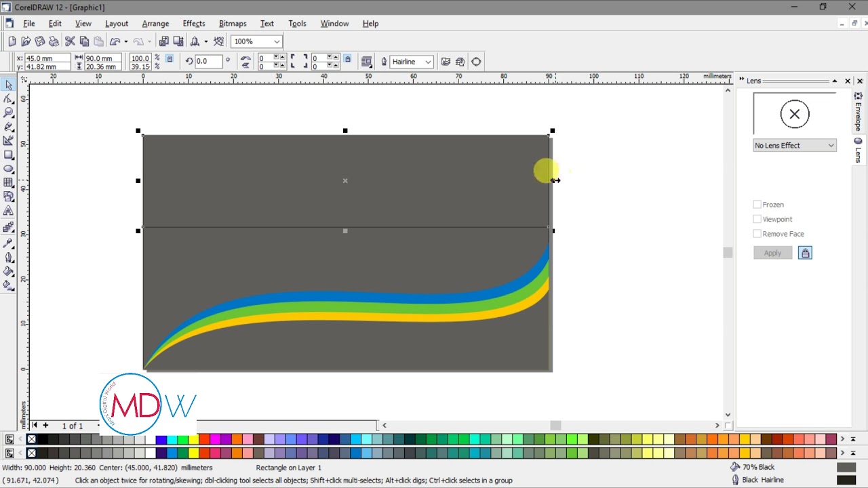Click the Import icon
This screenshot has height=488, width=868.
[x=164, y=41]
